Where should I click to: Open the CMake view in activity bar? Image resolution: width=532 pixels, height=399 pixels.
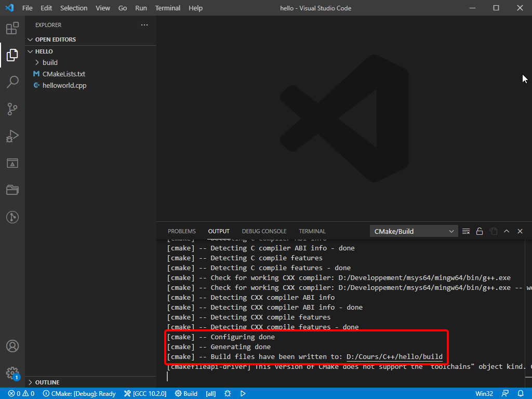point(12,163)
